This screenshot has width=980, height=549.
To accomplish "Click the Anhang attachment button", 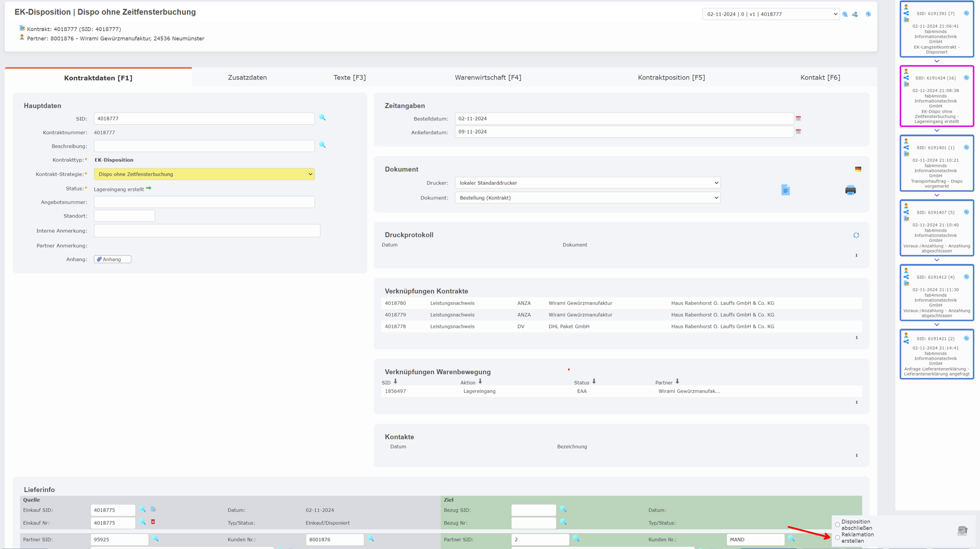I will point(113,259).
